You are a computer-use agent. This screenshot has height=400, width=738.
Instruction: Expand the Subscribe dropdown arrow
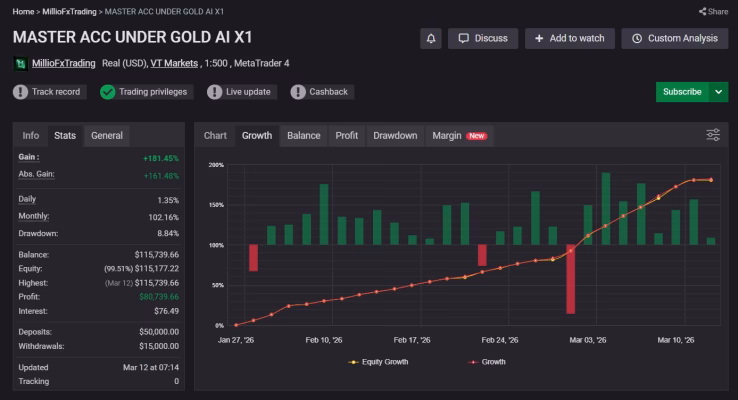point(718,92)
